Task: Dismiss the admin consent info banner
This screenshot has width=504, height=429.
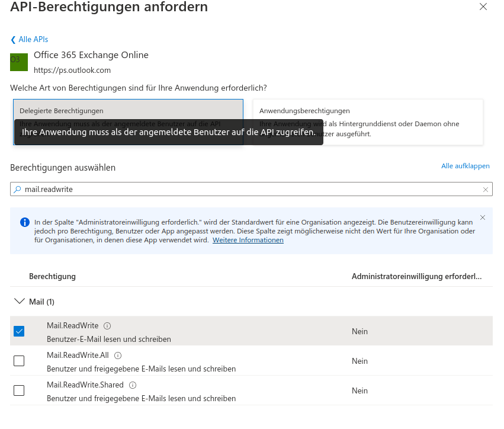Action: click(483, 217)
